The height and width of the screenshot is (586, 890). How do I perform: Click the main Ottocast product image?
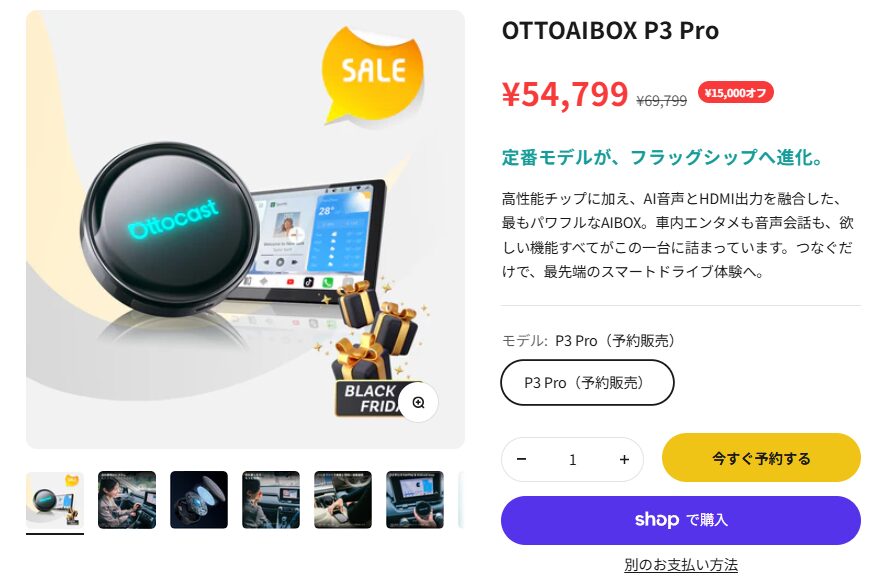point(245,229)
